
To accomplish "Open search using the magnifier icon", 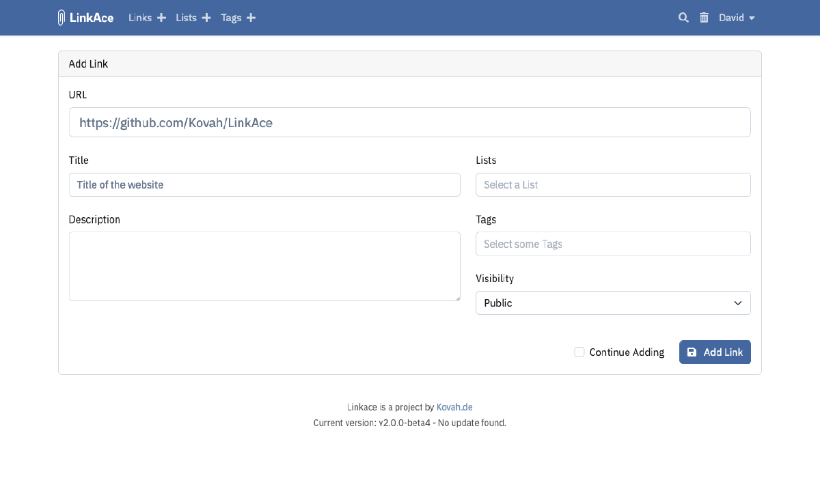I will coord(683,17).
